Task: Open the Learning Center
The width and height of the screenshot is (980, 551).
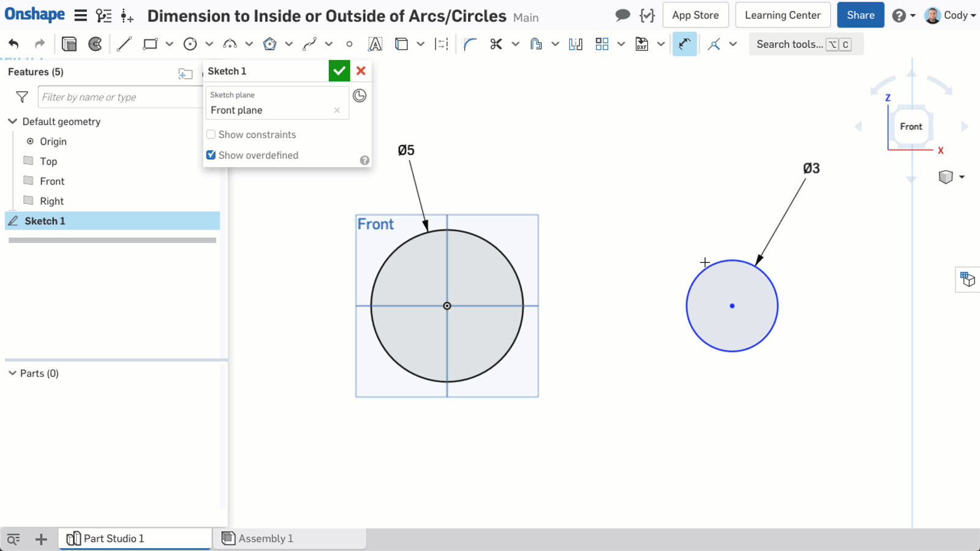Action: pos(783,15)
